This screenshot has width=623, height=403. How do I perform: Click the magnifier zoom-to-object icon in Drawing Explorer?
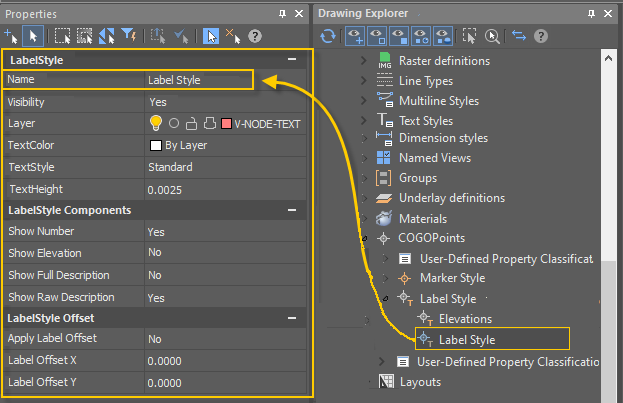(492, 36)
